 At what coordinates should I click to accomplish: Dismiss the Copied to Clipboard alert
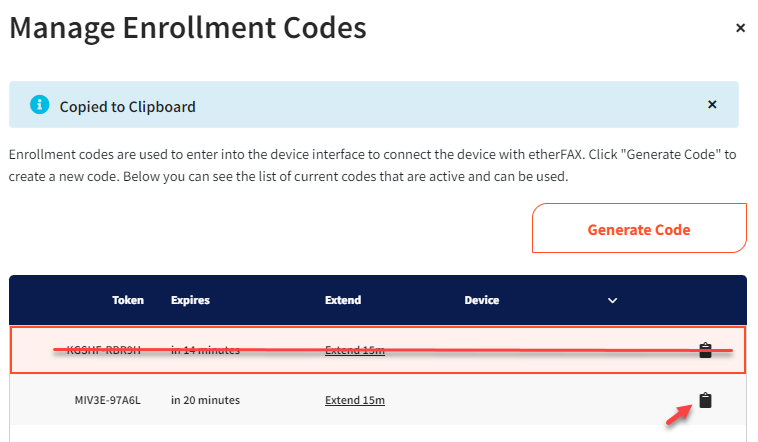712,105
